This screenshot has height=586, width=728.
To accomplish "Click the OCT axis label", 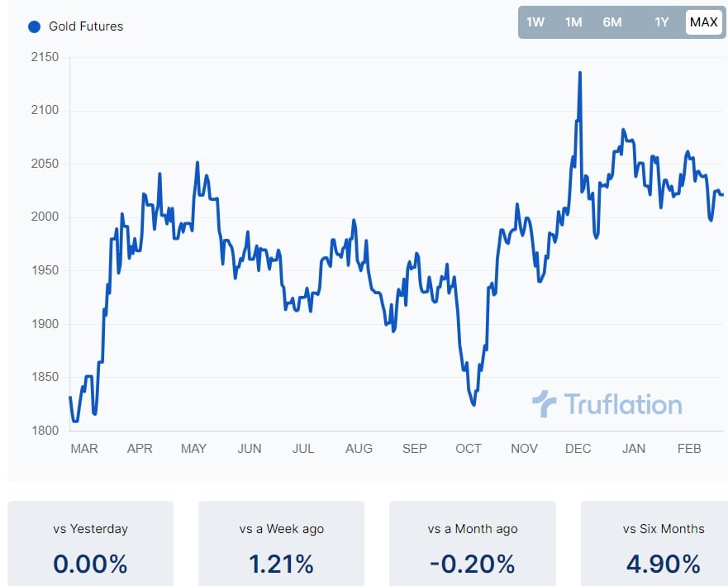I will [469, 449].
